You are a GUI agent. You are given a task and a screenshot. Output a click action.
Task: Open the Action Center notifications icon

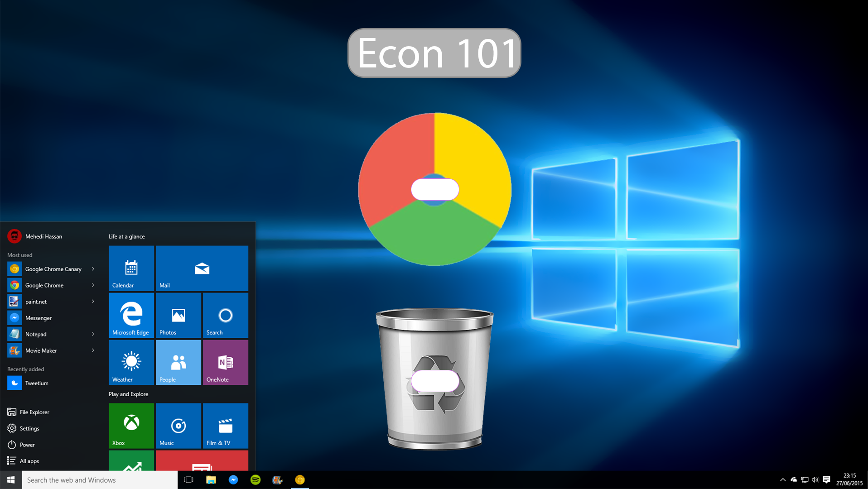pyautogui.click(x=826, y=480)
